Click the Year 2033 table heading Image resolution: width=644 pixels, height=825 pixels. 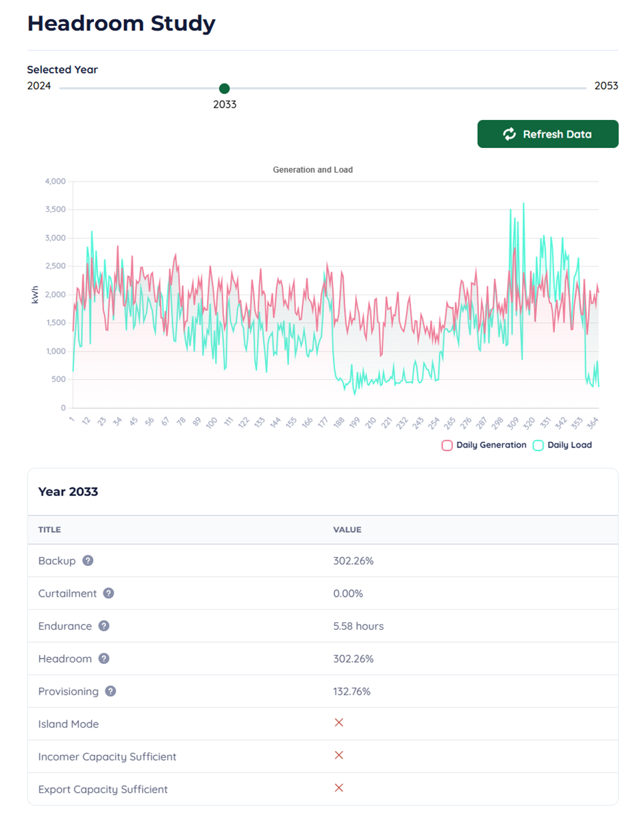(x=68, y=492)
